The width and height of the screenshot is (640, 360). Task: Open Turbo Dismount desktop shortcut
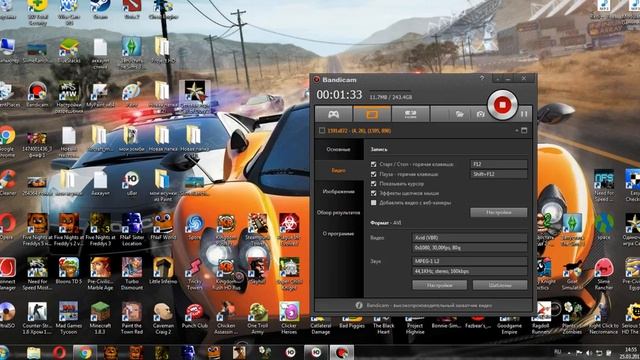click(132, 273)
